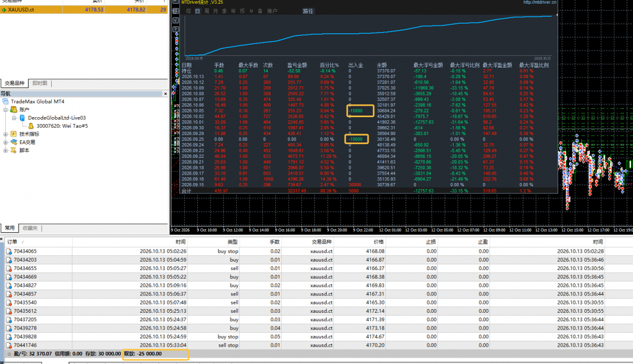
Task: Click the 技术指标 indicators icon
Action: (13, 134)
